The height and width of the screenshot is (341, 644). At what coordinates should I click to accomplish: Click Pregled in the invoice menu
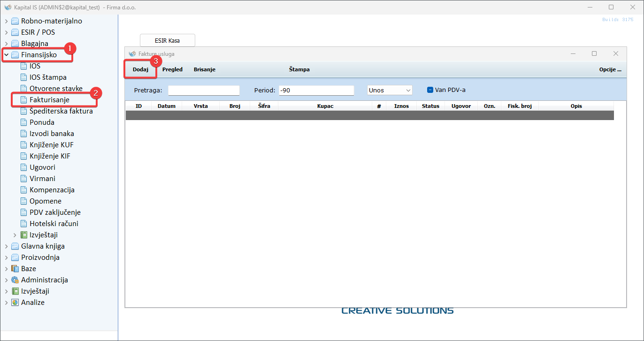[x=172, y=69]
